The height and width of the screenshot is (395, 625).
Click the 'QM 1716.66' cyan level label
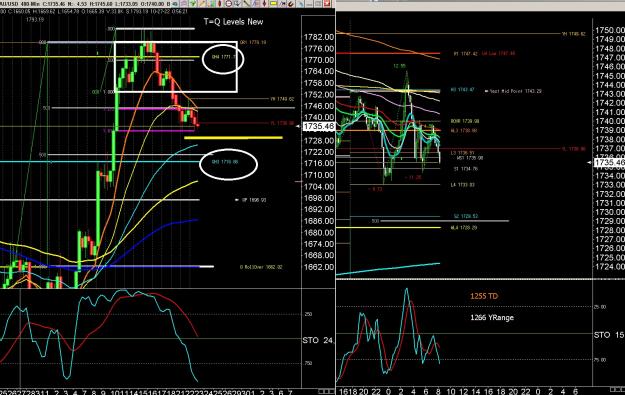pyautogui.click(x=225, y=162)
